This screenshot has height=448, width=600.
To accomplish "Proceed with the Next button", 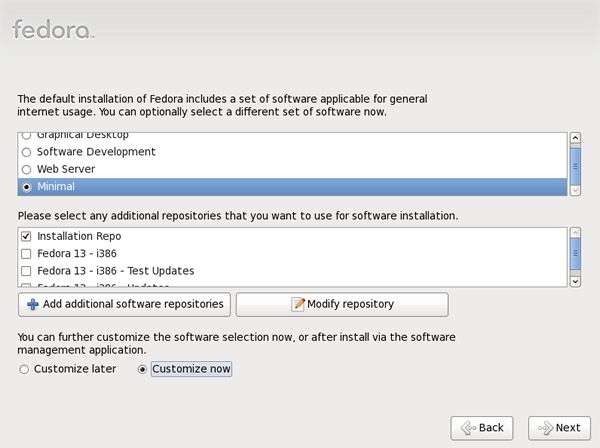I will coord(559,428).
